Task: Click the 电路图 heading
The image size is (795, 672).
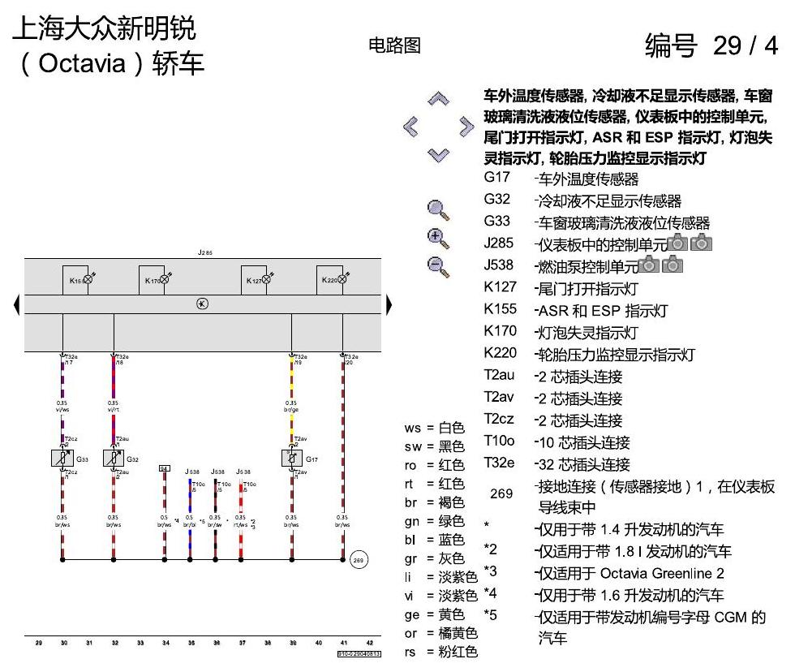Action: (394, 45)
